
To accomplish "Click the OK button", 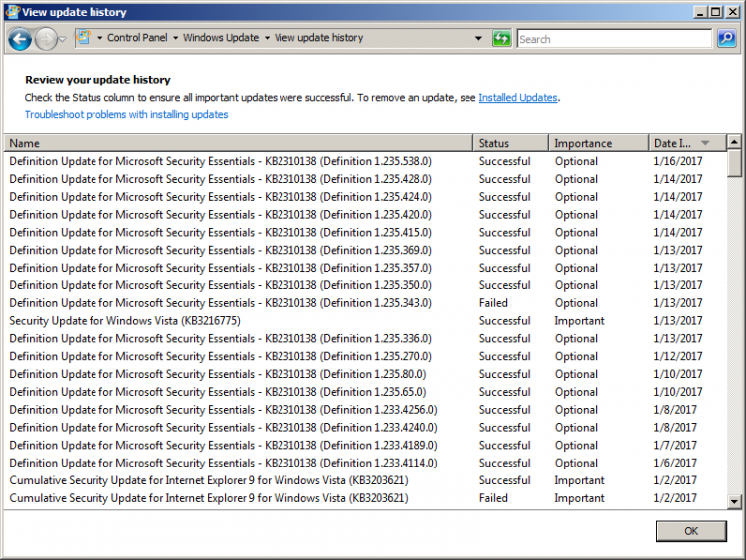I will [691, 531].
